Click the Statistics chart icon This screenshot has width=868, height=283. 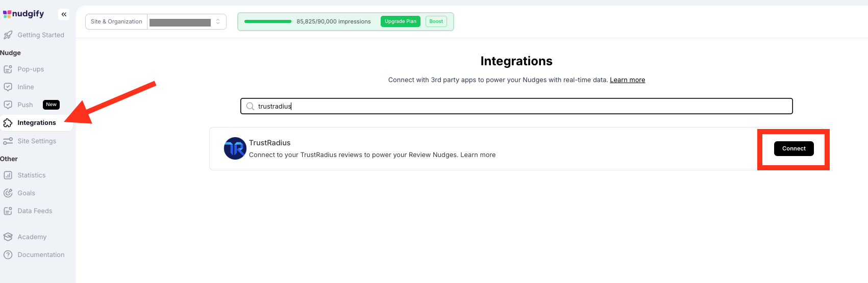point(8,175)
